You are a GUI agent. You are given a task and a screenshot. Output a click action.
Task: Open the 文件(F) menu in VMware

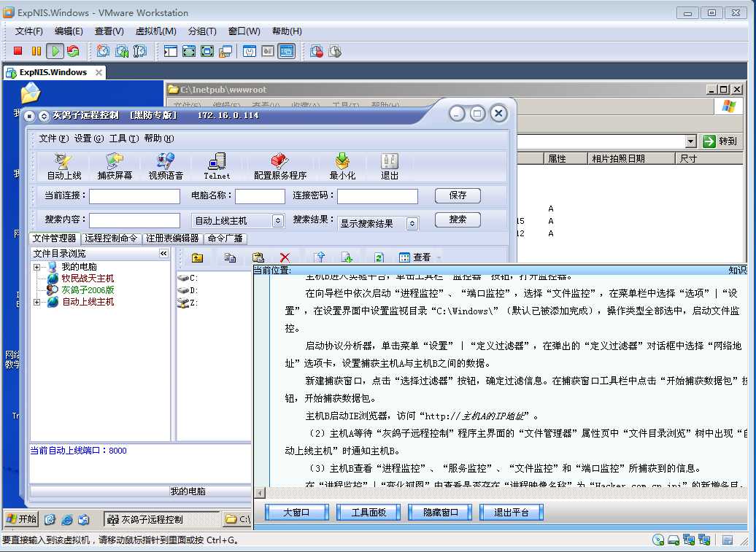point(29,31)
